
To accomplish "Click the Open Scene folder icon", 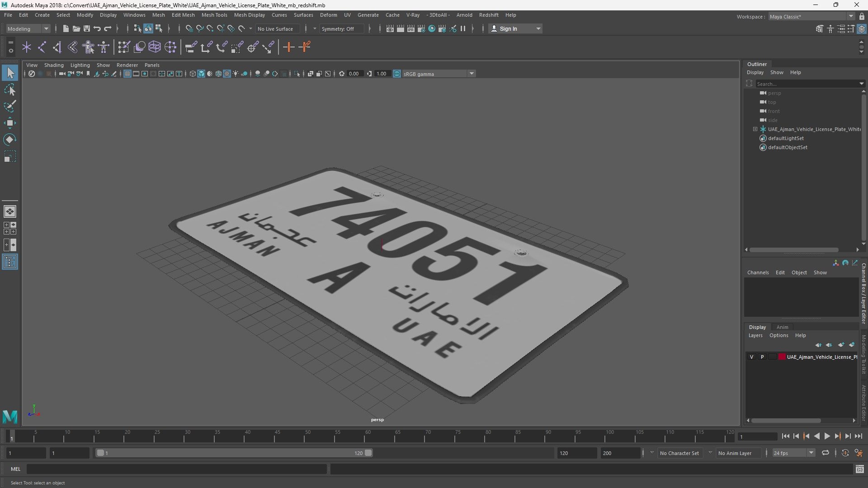I will click(x=76, y=28).
